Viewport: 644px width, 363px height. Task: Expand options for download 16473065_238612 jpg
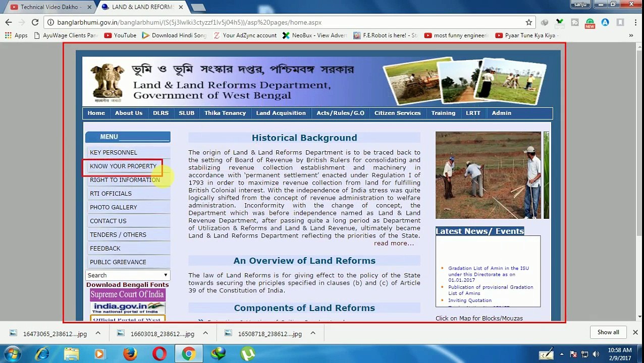pyautogui.click(x=98, y=333)
